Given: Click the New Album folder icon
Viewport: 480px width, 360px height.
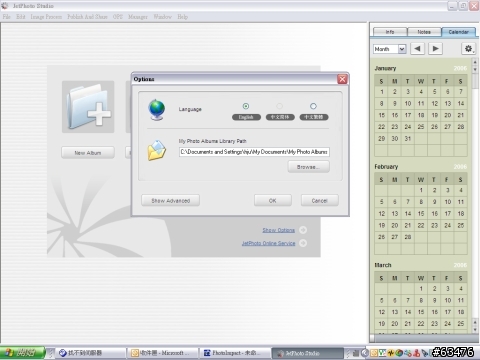Looking at the screenshot, I should click(88, 107).
